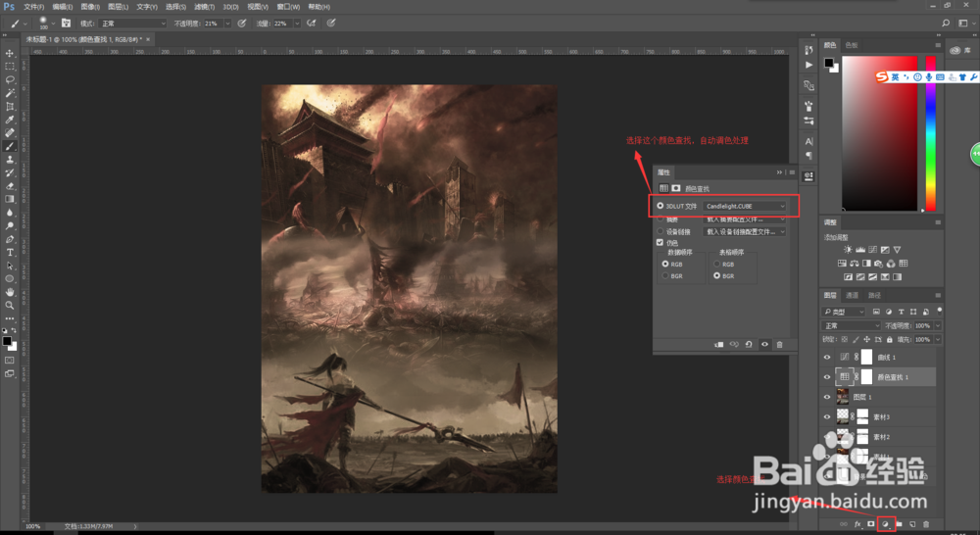Select the Clone Stamp tool
This screenshot has height=535, width=980.
[10, 160]
